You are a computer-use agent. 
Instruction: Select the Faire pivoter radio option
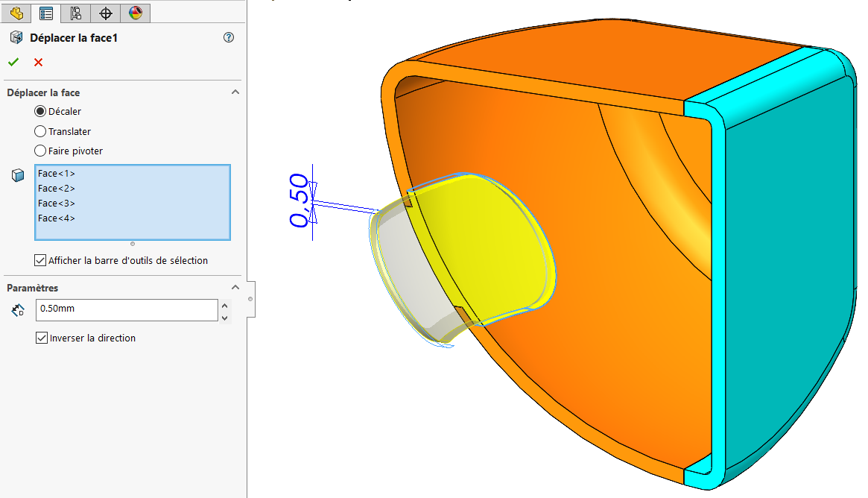tap(40, 151)
